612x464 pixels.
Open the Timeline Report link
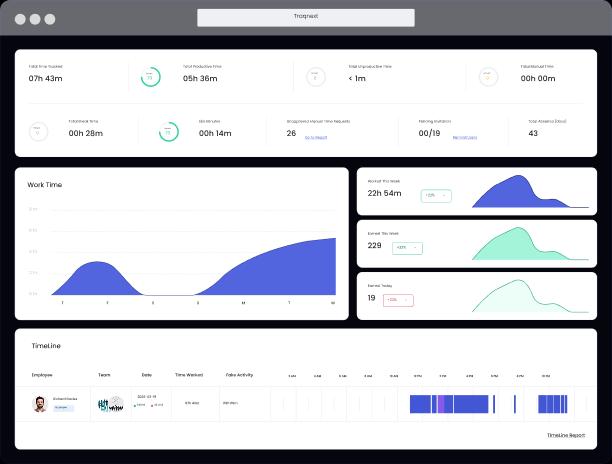[566, 435]
